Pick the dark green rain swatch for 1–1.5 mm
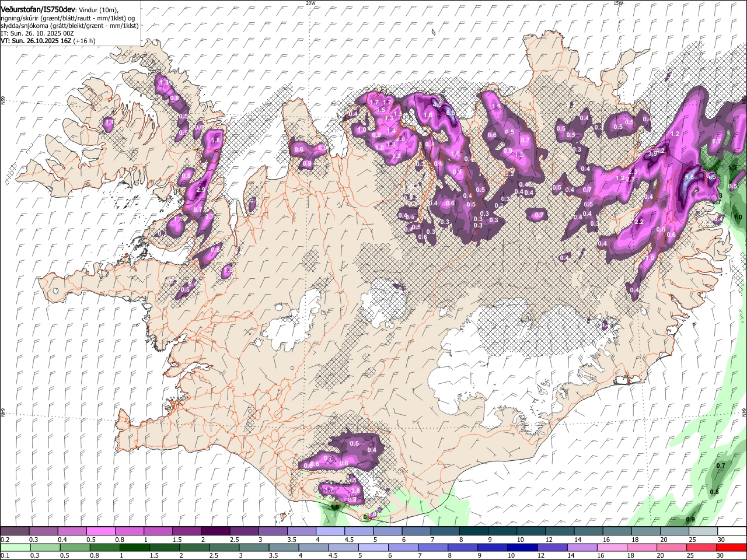This screenshot has width=747, height=560. pos(134,547)
